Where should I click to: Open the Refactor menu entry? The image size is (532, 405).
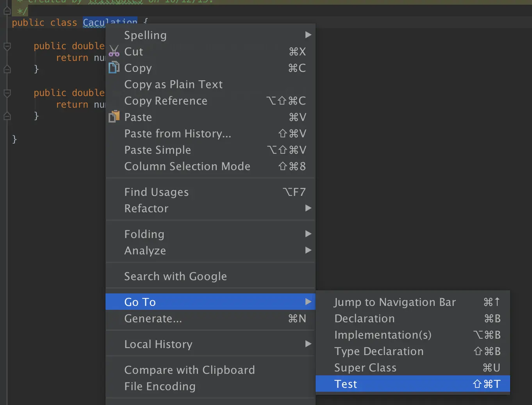pos(210,208)
